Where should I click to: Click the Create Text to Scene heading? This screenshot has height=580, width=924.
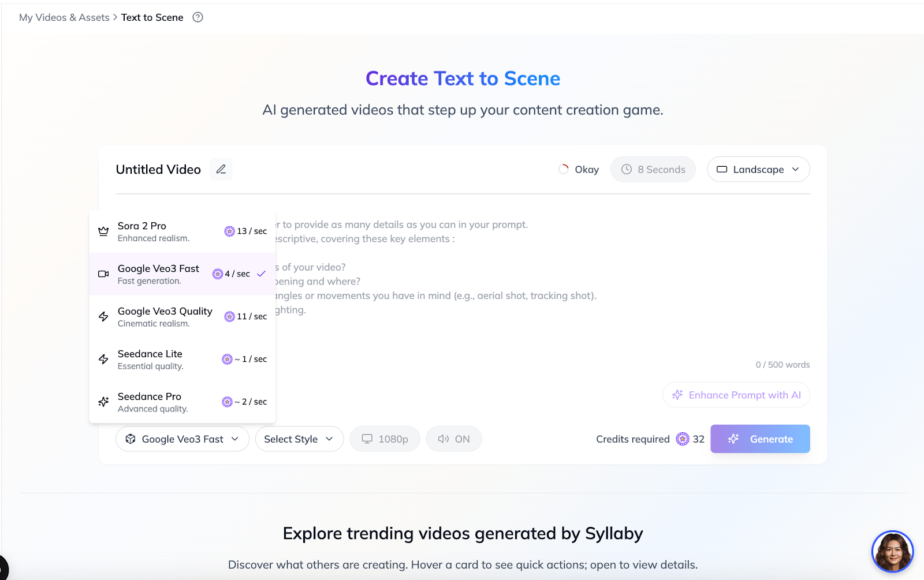point(463,78)
